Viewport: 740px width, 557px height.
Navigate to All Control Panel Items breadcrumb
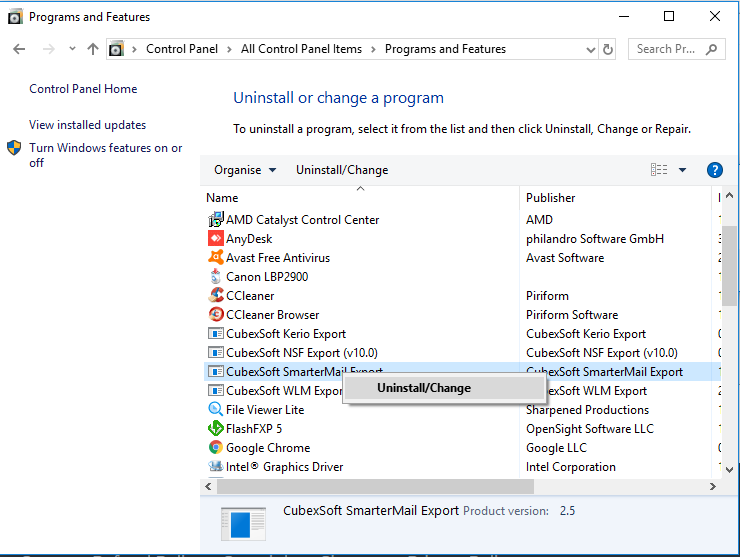point(301,49)
